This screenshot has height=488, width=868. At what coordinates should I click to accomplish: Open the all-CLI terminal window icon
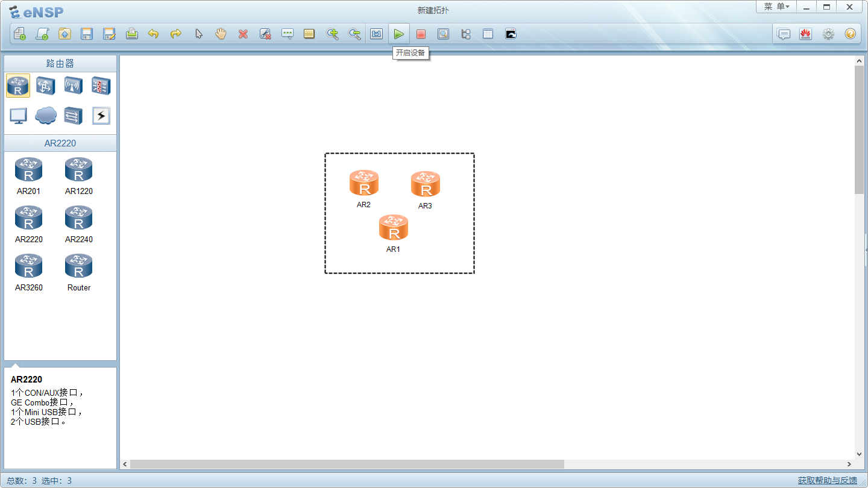pos(511,34)
